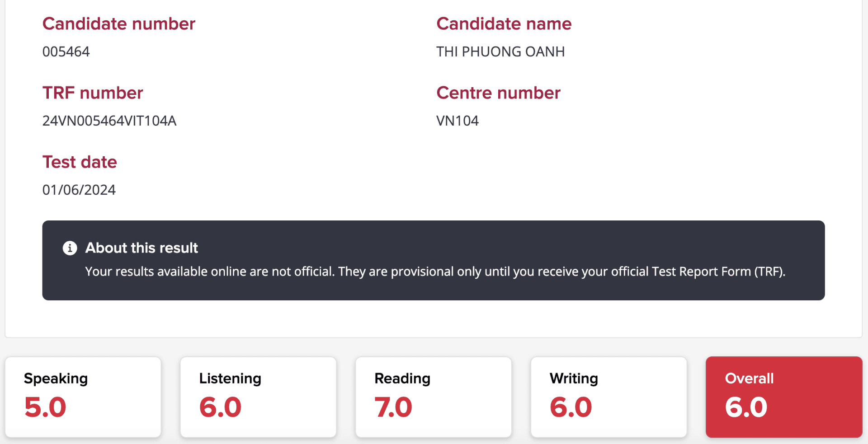Click the Speaking score 5.0
Image resolution: width=868 pixels, height=444 pixels.
[x=45, y=407]
